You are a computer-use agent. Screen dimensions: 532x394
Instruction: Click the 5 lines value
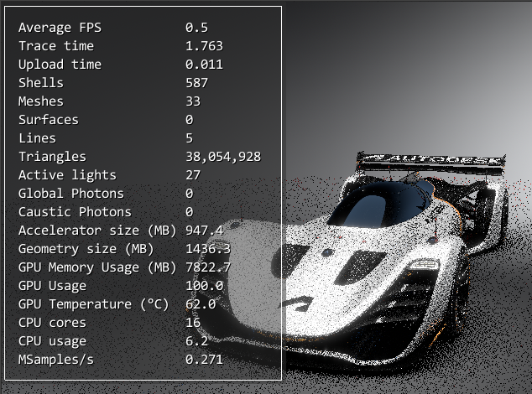(x=190, y=138)
